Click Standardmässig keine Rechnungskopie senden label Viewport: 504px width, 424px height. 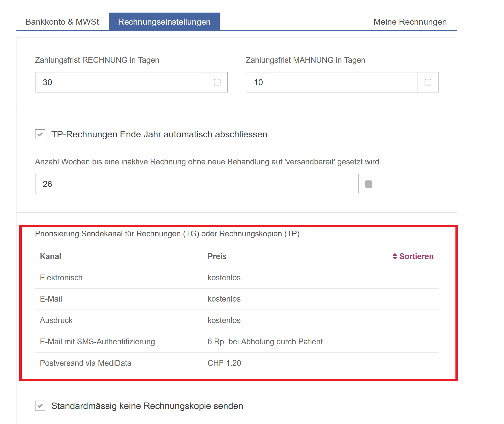147,406
